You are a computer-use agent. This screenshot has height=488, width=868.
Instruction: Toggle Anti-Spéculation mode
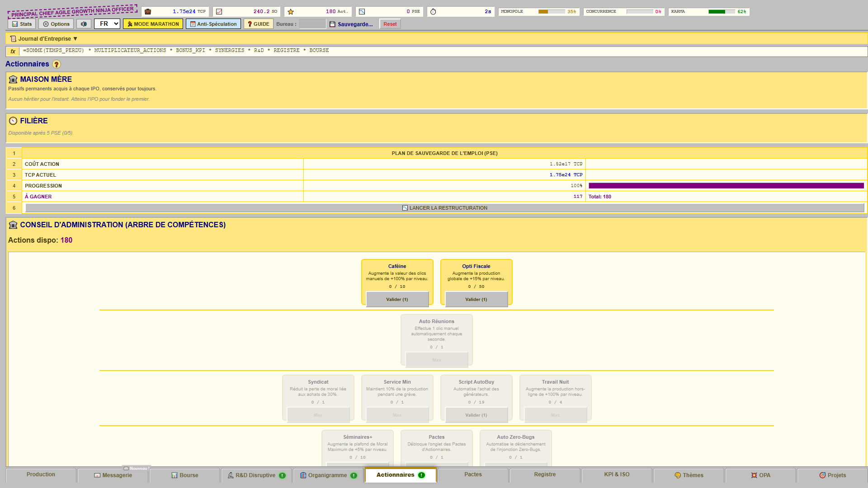(213, 24)
